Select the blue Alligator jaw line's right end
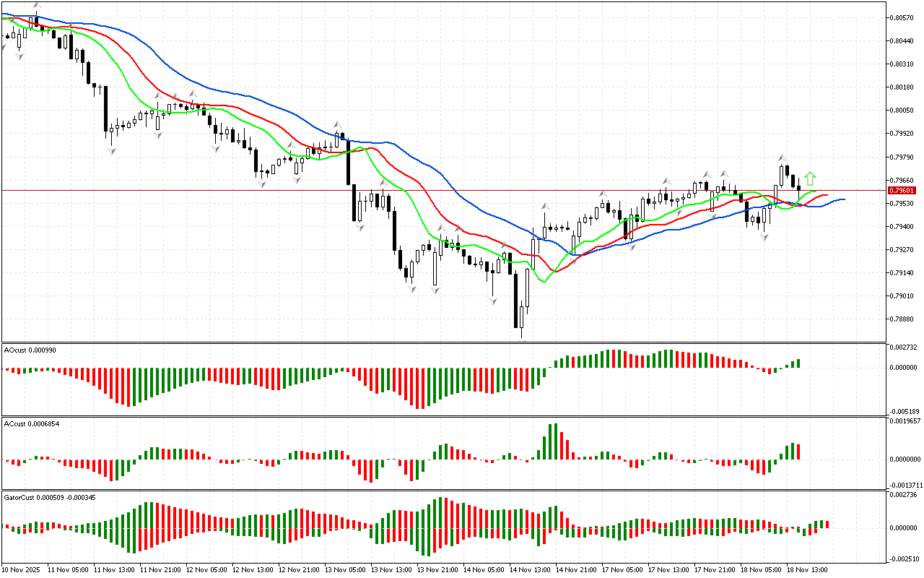The height and width of the screenshot is (578, 924). point(843,199)
